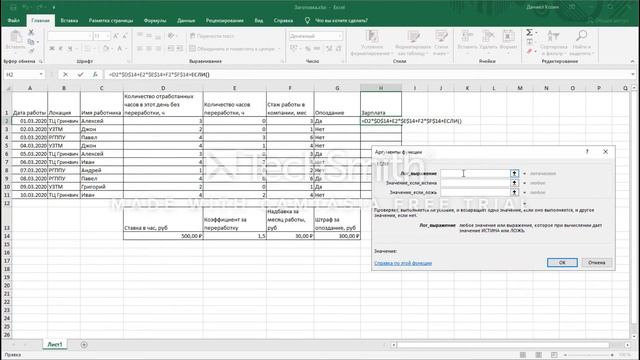Click the Paste (Вставить) clipboard icon
The height and width of the screenshot is (360, 640).
16,37
